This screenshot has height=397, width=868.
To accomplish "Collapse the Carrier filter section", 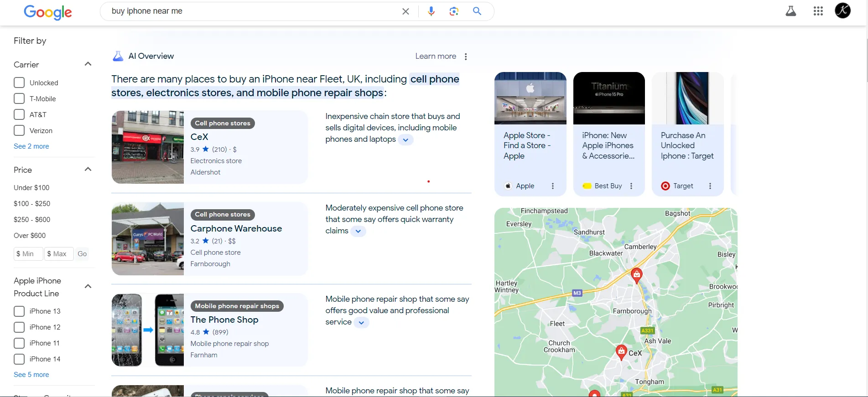I will 88,64.
